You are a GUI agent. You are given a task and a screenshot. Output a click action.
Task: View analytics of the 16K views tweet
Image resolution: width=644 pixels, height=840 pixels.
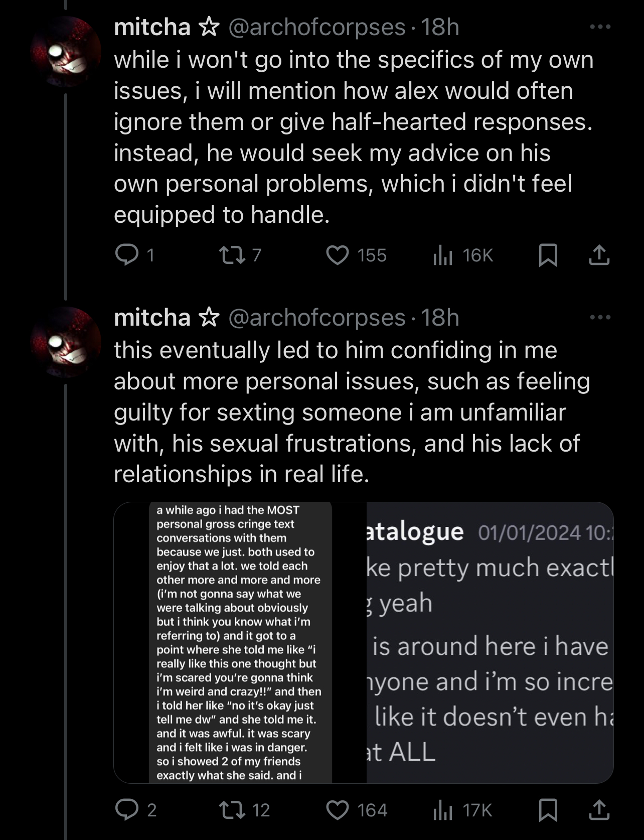tap(443, 255)
